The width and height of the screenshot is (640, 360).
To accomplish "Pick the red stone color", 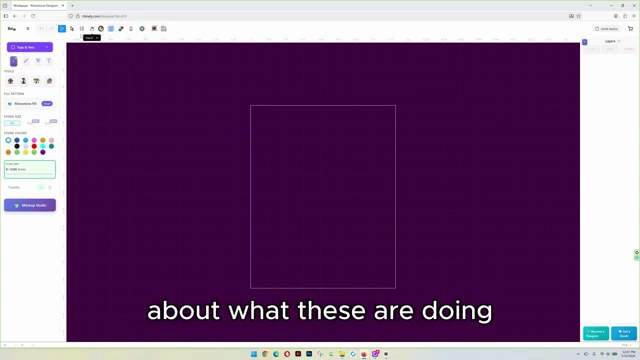I will point(34,146).
